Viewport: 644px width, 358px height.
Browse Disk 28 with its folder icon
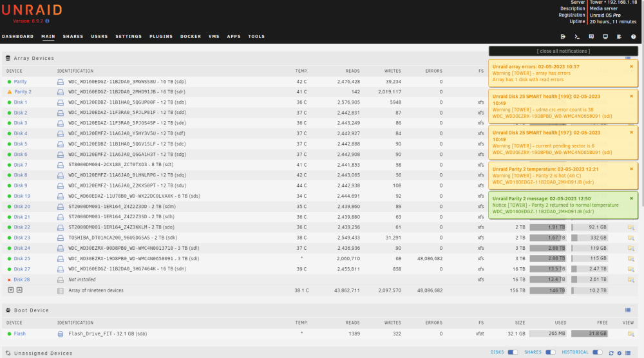tap(631, 279)
